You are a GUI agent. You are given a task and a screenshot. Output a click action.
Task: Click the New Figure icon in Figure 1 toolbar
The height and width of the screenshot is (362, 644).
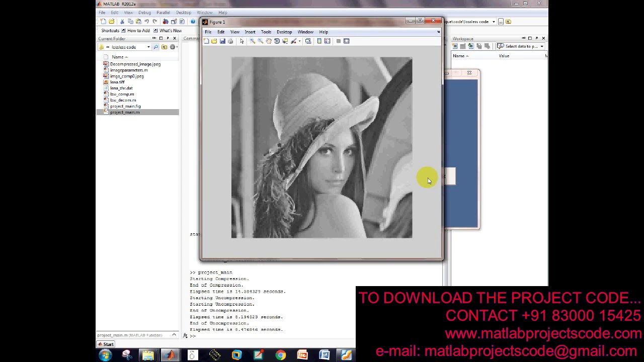(206, 41)
